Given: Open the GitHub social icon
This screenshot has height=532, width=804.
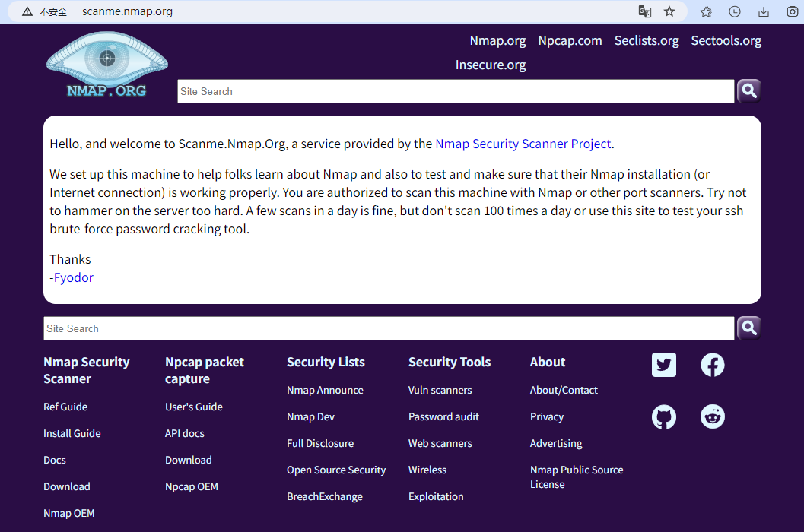Looking at the screenshot, I should click(x=663, y=416).
